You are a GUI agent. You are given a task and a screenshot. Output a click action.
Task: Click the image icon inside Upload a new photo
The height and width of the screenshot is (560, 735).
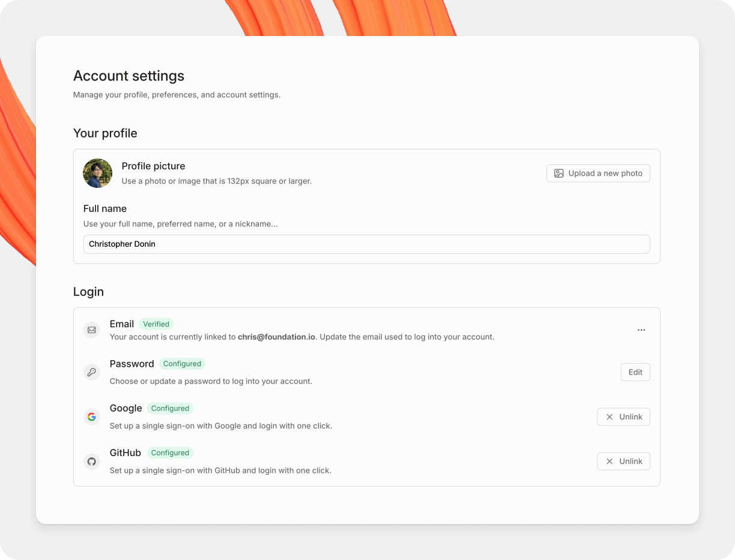tap(557, 173)
